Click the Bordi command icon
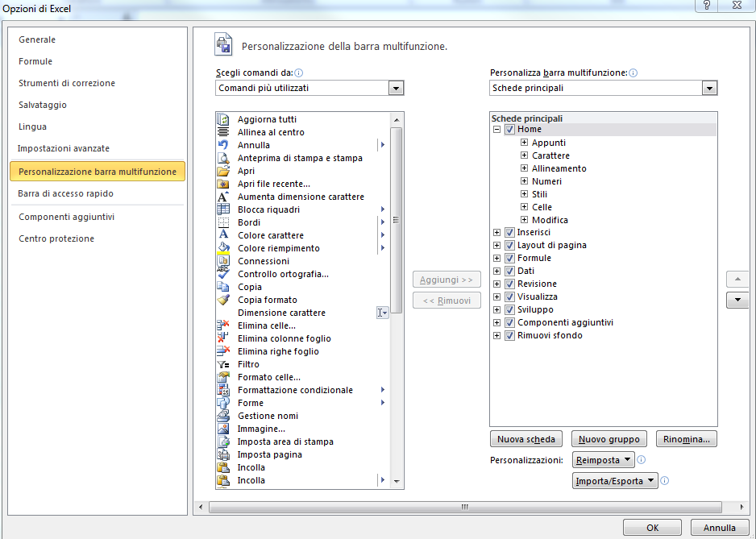This screenshot has height=539, width=756. pos(223,222)
